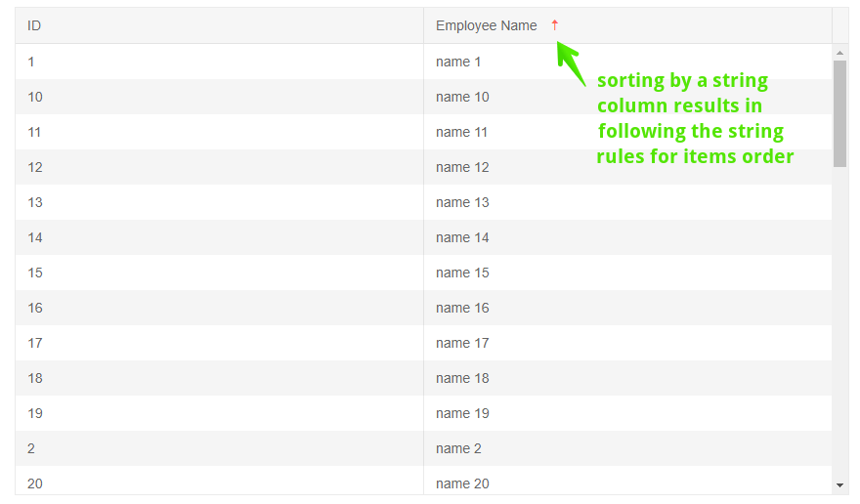The image size is (860, 504).
Task: Select the ID 14 cell
Action: pos(35,237)
